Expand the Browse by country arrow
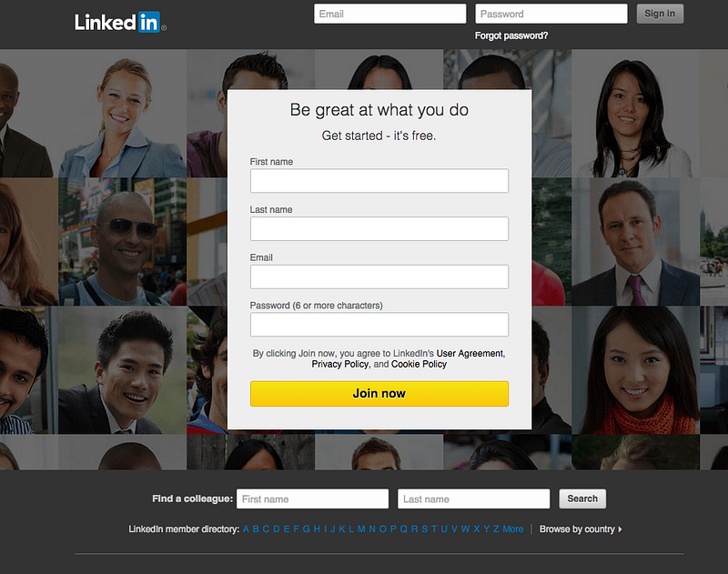The width and height of the screenshot is (728, 574). click(x=621, y=529)
